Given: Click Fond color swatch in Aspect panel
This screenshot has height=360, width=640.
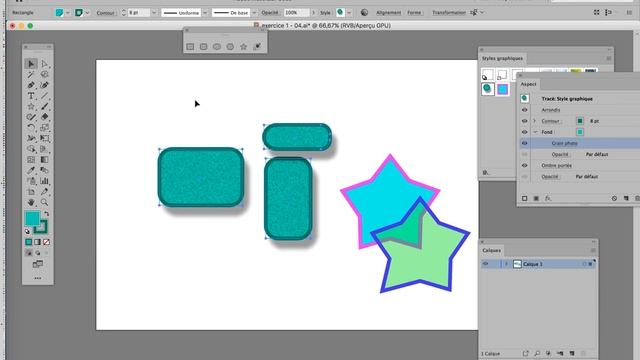Looking at the screenshot, I should tap(580, 132).
